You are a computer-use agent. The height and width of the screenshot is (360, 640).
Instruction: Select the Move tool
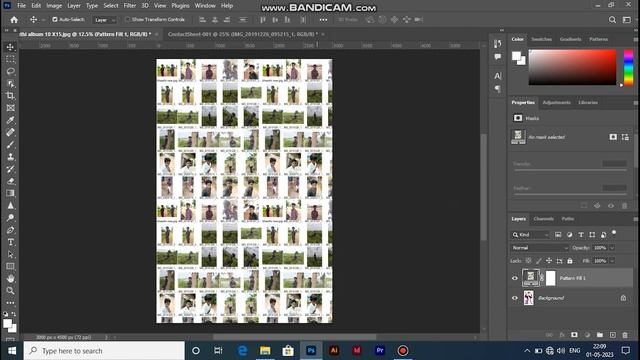coord(11,47)
